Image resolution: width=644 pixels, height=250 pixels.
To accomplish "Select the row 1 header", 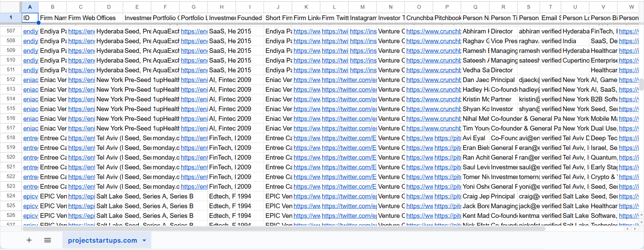I will 11,18.
